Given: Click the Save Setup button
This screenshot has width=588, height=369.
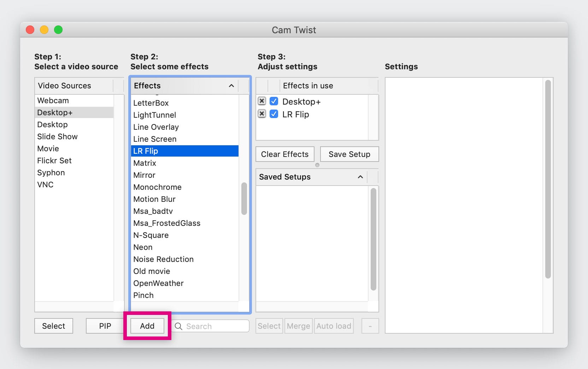Looking at the screenshot, I should (349, 154).
